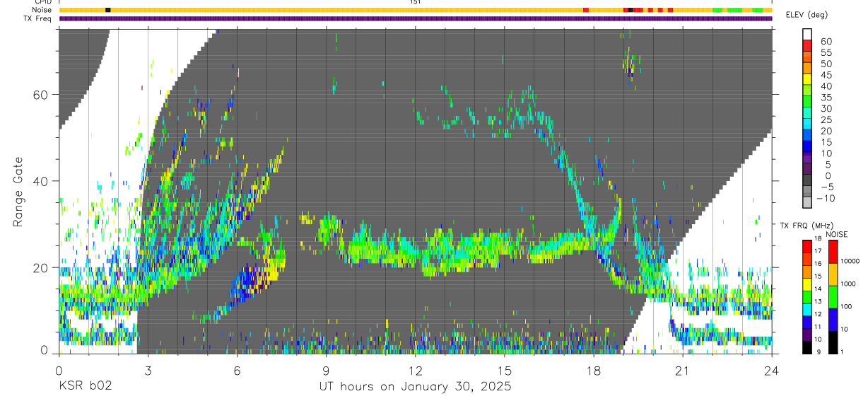
Task: Click the red top segment of NOISE bar
Action: tap(833, 251)
